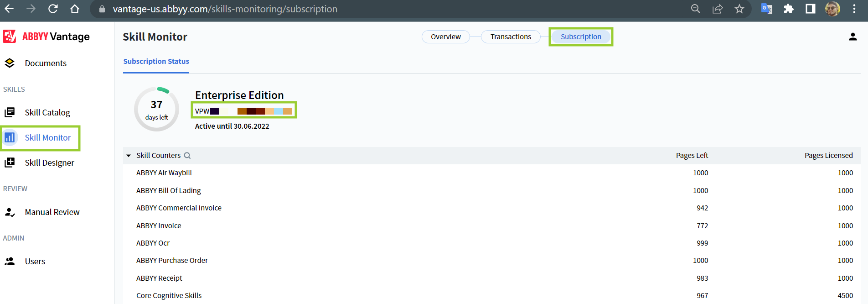Switch to the Overview tab
Image resolution: width=868 pixels, height=304 pixels.
[x=446, y=37]
